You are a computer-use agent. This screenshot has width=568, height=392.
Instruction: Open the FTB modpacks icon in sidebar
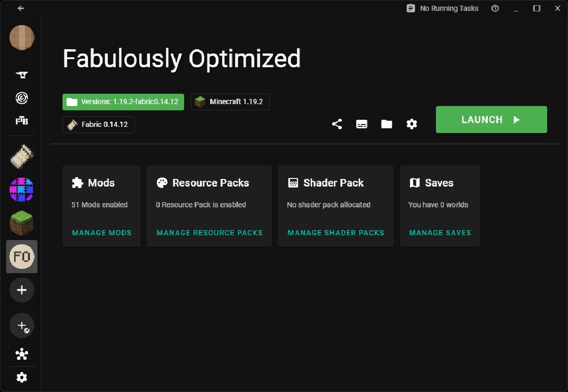pyautogui.click(x=22, y=121)
